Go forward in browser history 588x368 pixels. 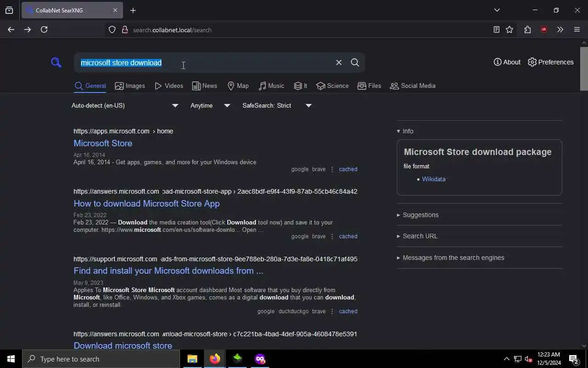click(28, 29)
